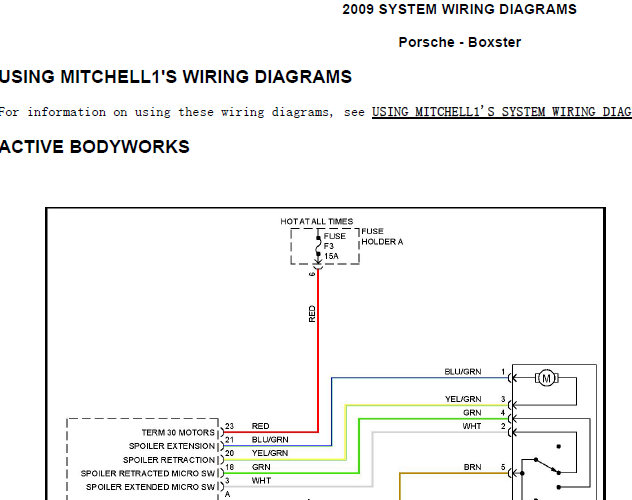Viewport: 632px width, 500px height.
Task: Click the motor 'M' symbol
Action: 547,378
